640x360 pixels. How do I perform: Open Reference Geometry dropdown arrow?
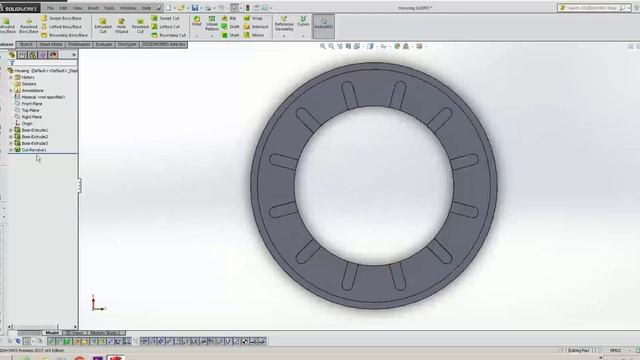tap(284, 36)
